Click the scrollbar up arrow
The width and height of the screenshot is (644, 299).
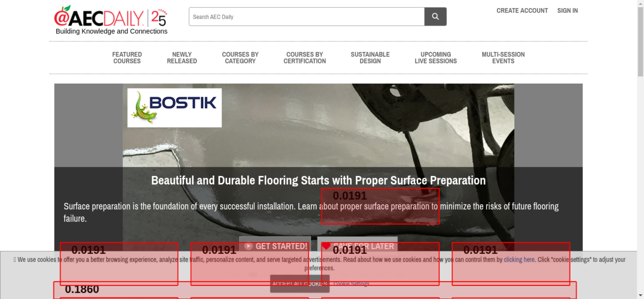click(x=640, y=3)
